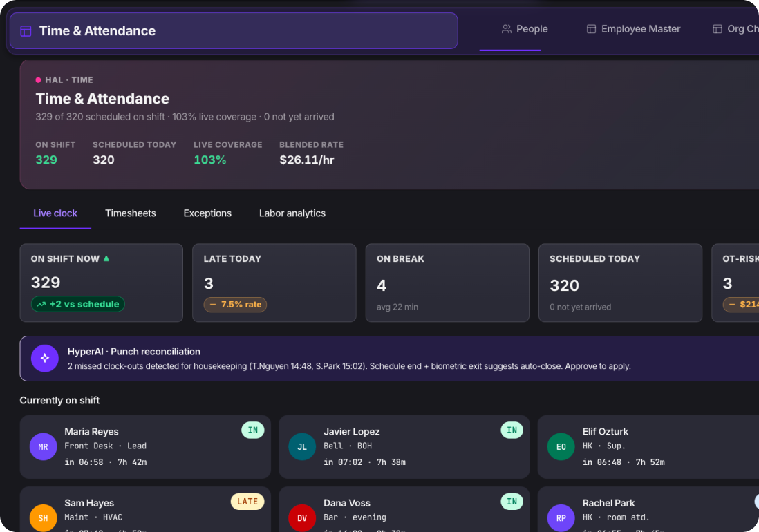Viewport: 759px width, 532px height.
Task: Open the On Break stat card
Action: click(447, 283)
